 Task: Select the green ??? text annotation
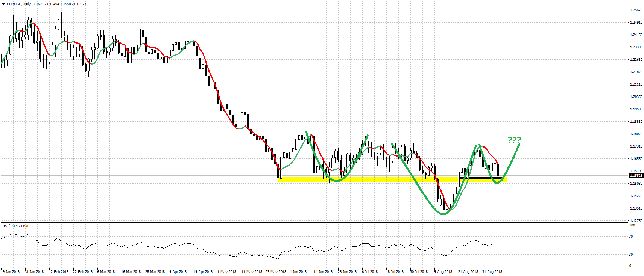514,140
